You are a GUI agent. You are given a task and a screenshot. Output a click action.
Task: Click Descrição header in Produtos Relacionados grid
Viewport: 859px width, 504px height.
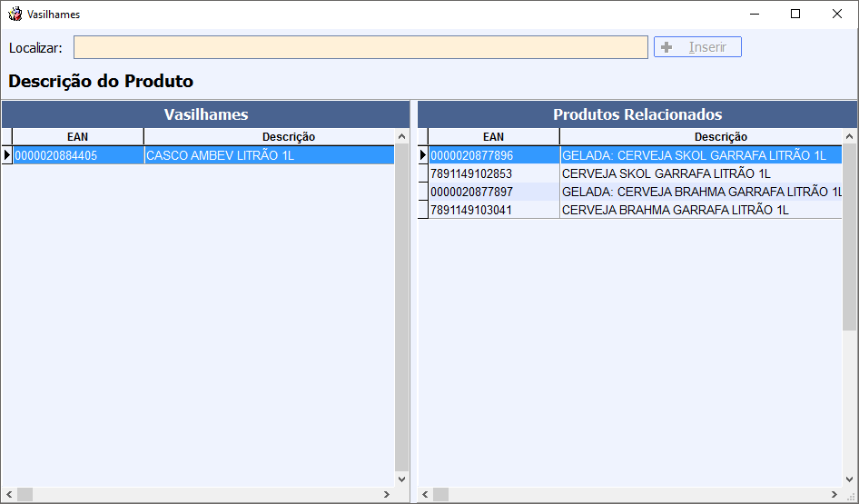(x=701, y=137)
